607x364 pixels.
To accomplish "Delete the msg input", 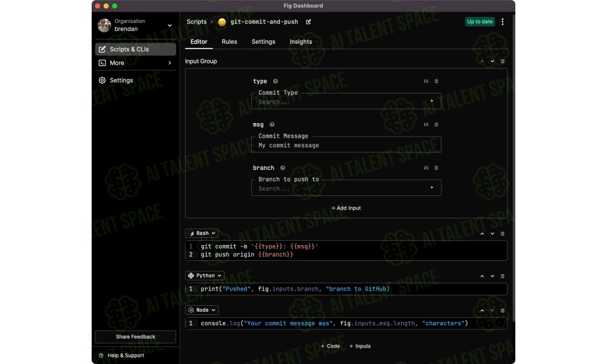I will pos(436,124).
